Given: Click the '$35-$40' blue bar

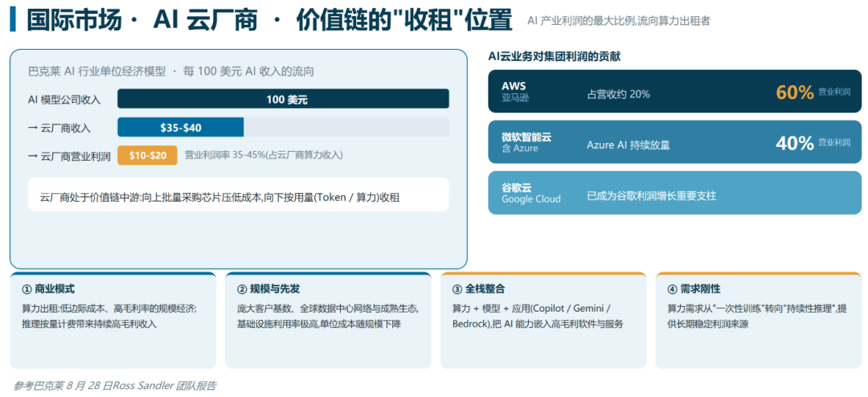Looking at the screenshot, I should coord(181,127).
